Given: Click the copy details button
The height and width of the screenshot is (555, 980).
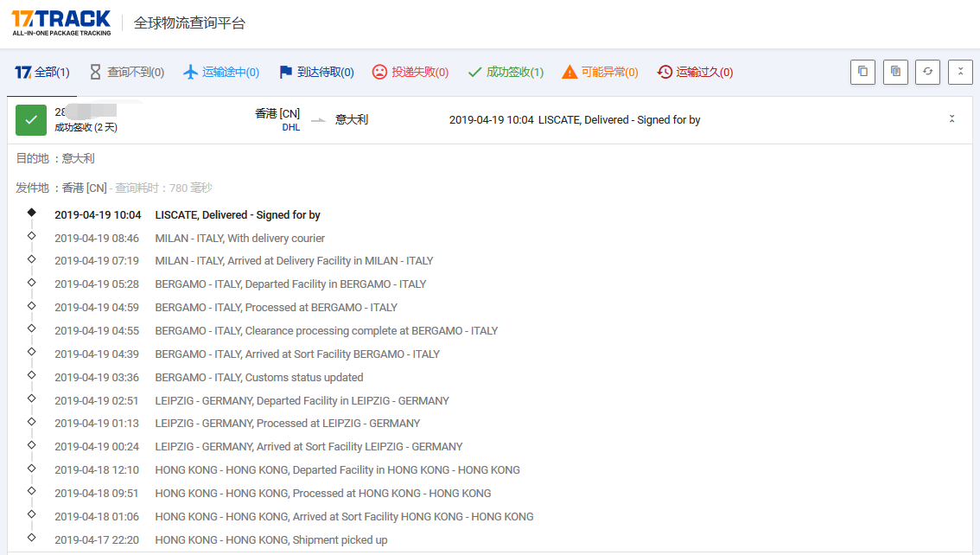Looking at the screenshot, I should pyautogui.click(x=895, y=72).
